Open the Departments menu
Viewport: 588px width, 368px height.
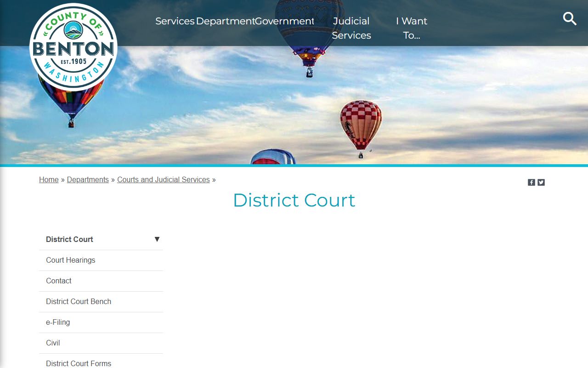coord(225,21)
